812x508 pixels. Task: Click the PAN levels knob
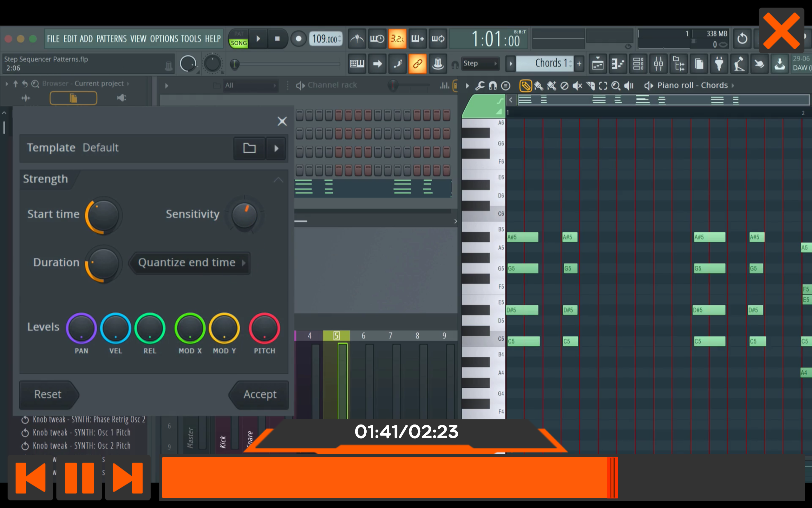click(x=81, y=328)
